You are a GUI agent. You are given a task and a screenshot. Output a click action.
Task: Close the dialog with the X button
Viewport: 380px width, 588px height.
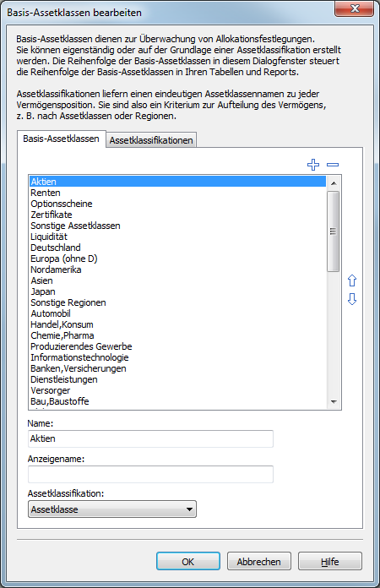[x=354, y=8]
